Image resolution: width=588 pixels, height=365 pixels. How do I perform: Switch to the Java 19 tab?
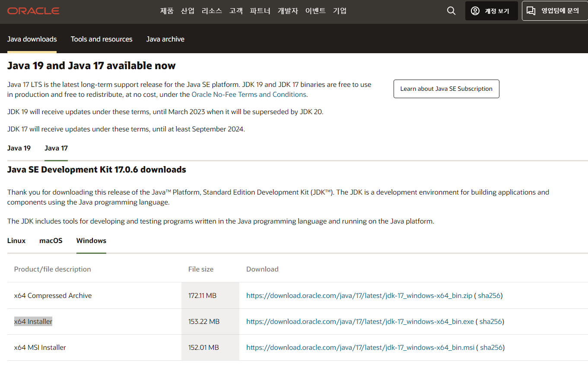pyautogui.click(x=19, y=148)
